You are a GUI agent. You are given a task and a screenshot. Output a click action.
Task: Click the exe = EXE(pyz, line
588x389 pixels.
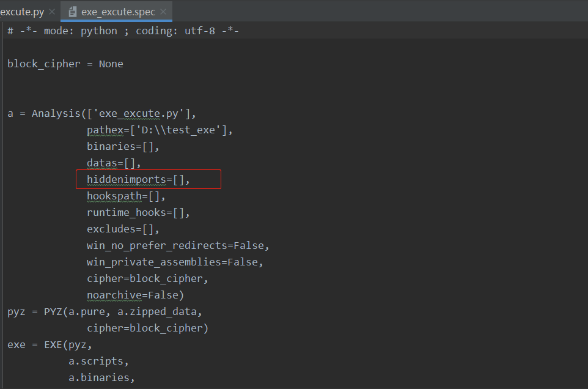click(50, 344)
